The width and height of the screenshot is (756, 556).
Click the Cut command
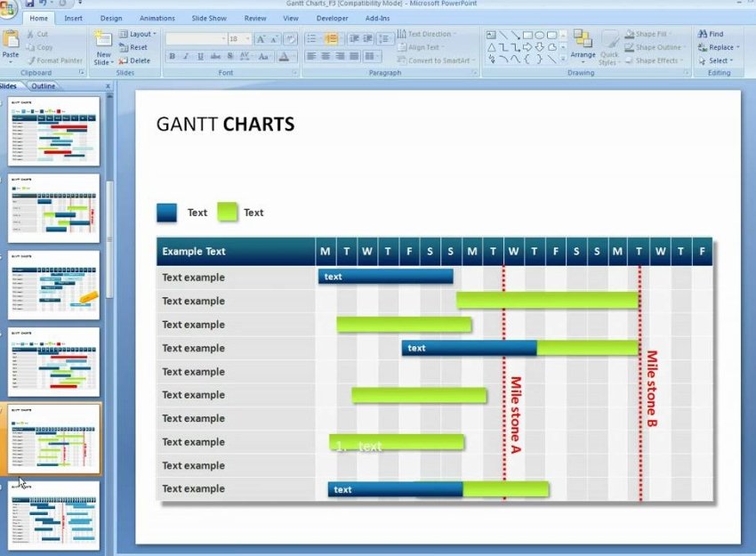(37, 34)
